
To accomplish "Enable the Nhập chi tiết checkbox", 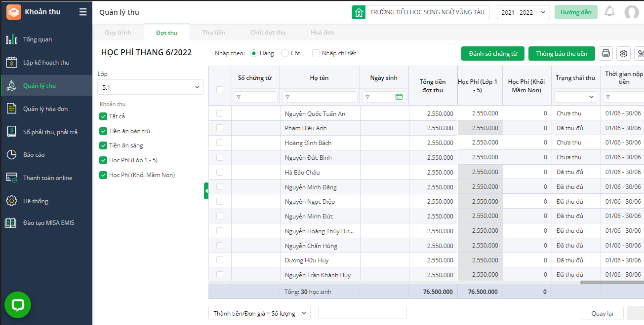I will [316, 53].
